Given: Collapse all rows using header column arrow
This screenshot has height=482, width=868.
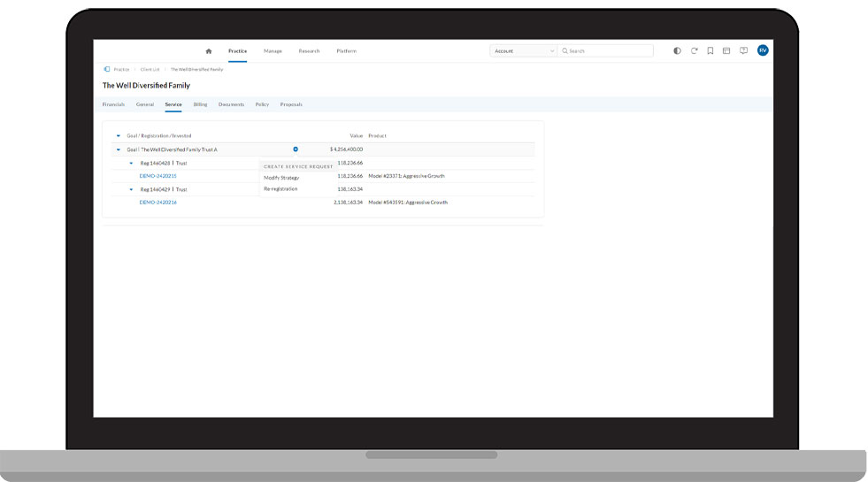Looking at the screenshot, I should 119,136.
